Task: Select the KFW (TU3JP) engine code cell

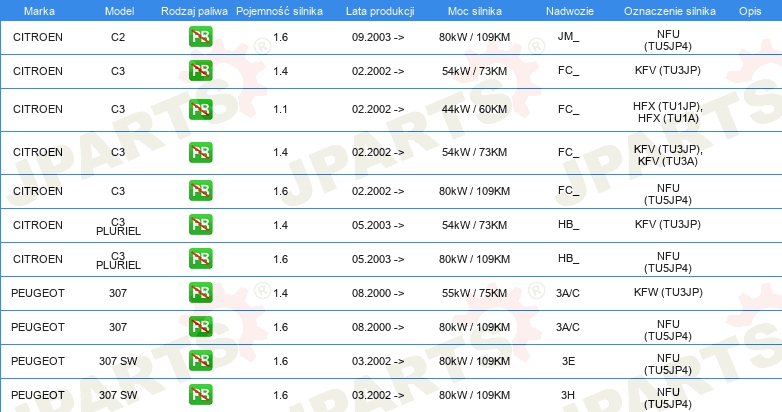Action: point(668,292)
